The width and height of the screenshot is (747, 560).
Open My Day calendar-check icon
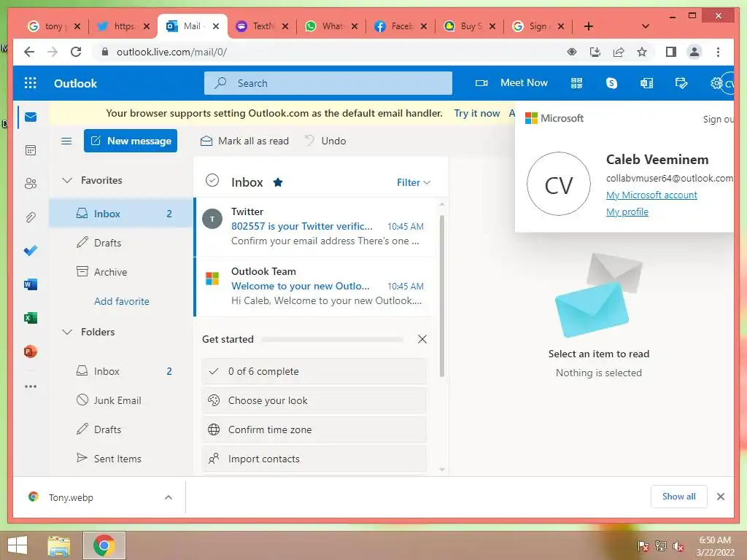point(681,83)
